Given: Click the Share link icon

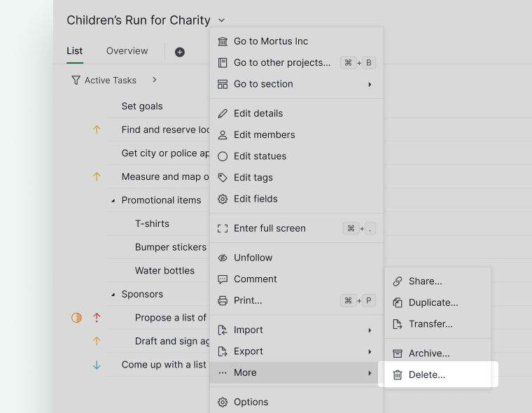Looking at the screenshot, I should tap(398, 281).
